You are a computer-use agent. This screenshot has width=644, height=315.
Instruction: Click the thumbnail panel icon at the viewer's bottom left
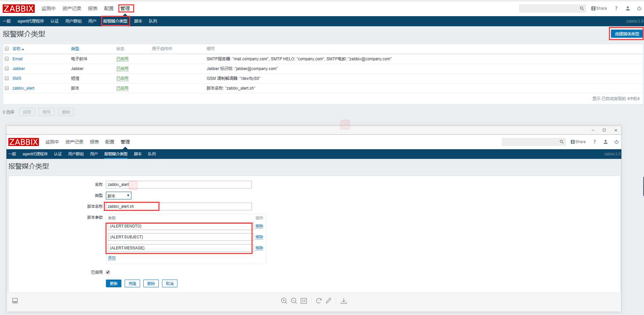15,301
